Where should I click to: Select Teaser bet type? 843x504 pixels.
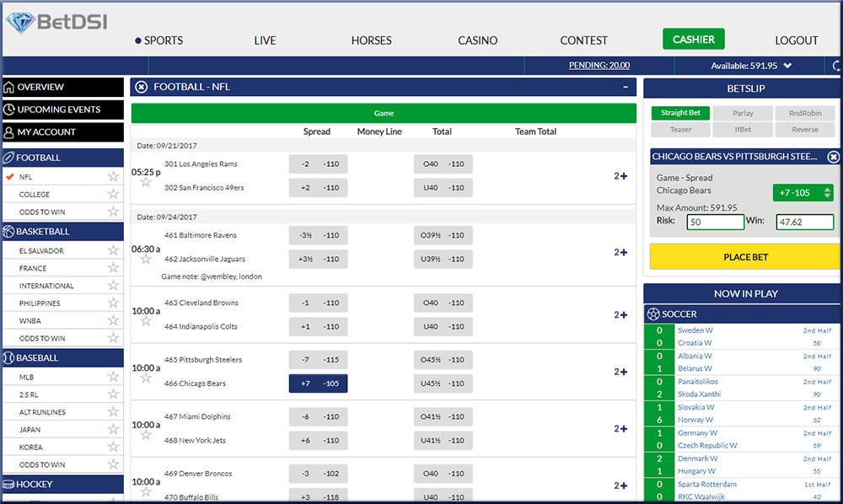[x=680, y=130]
